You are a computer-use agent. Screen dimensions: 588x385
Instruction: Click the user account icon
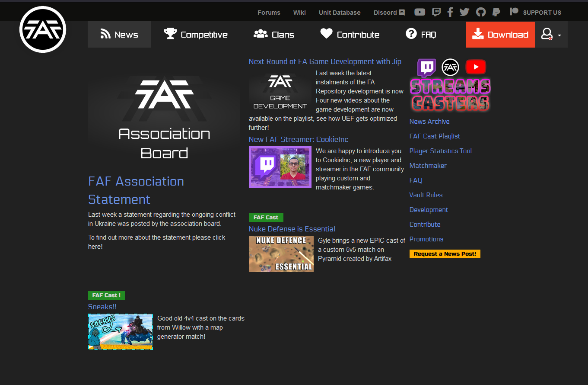tap(547, 34)
